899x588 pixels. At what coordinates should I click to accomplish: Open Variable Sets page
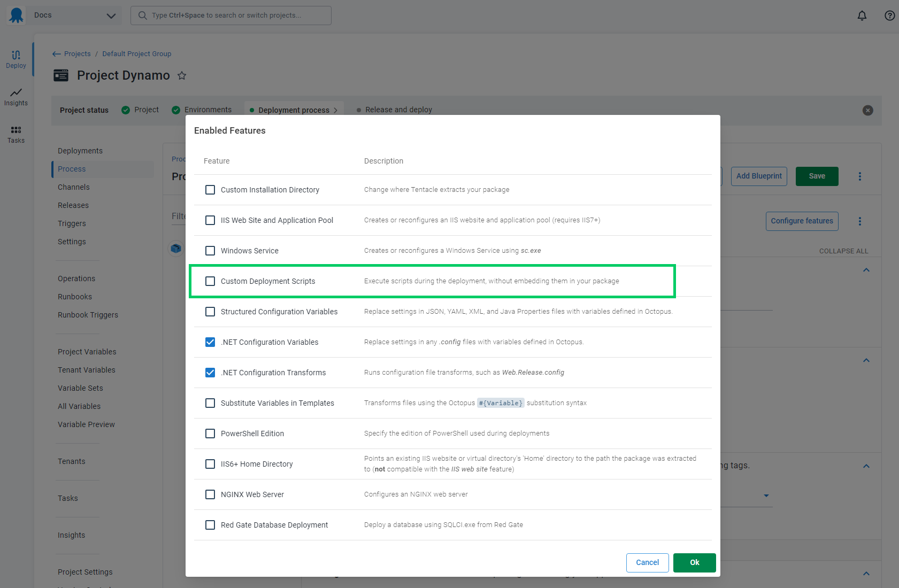tap(80, 388)
